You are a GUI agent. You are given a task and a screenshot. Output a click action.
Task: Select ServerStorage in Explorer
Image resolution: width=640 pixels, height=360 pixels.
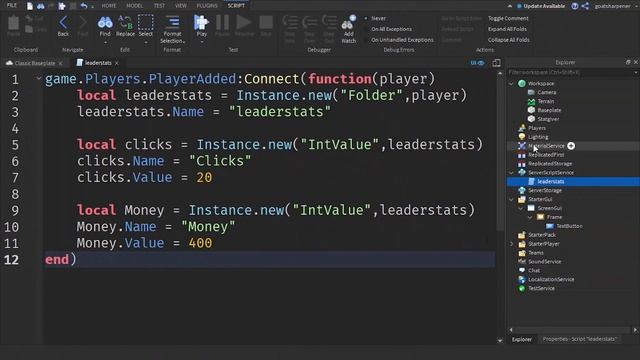click(x=544, y=190)
